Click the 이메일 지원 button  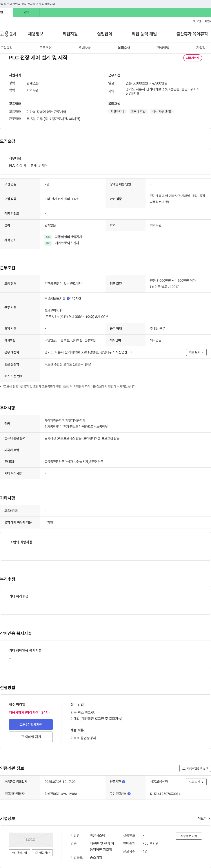tap(31, 737)
